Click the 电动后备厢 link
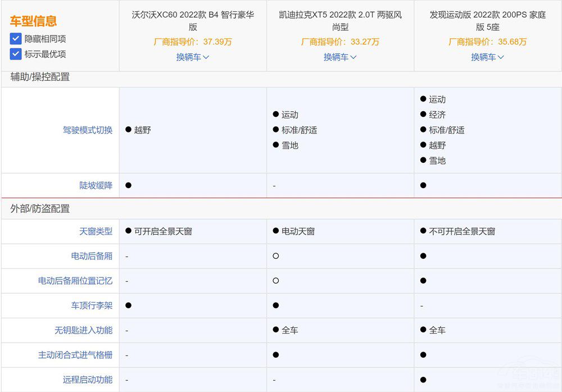Screen dimensions: 562x392 [x=92, y=256]
